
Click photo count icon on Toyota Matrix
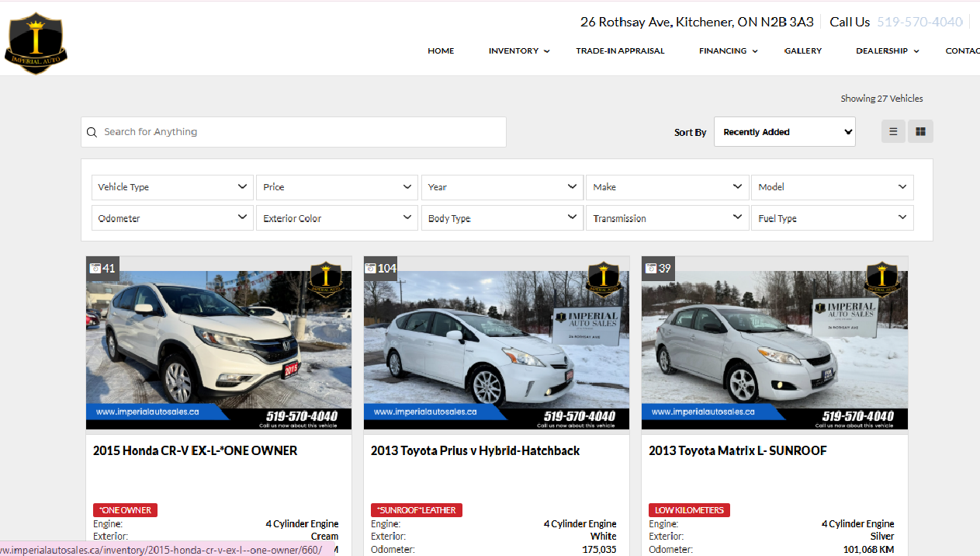[x=649, y=269]
